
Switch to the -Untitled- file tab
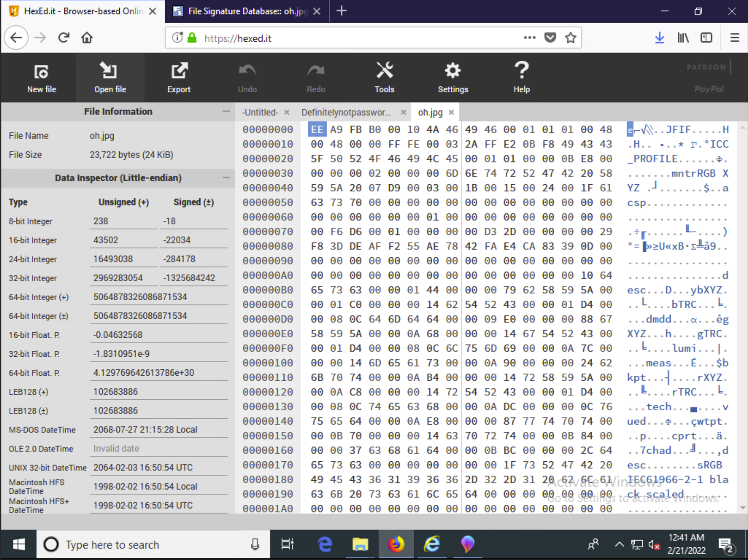click(260, 112)
